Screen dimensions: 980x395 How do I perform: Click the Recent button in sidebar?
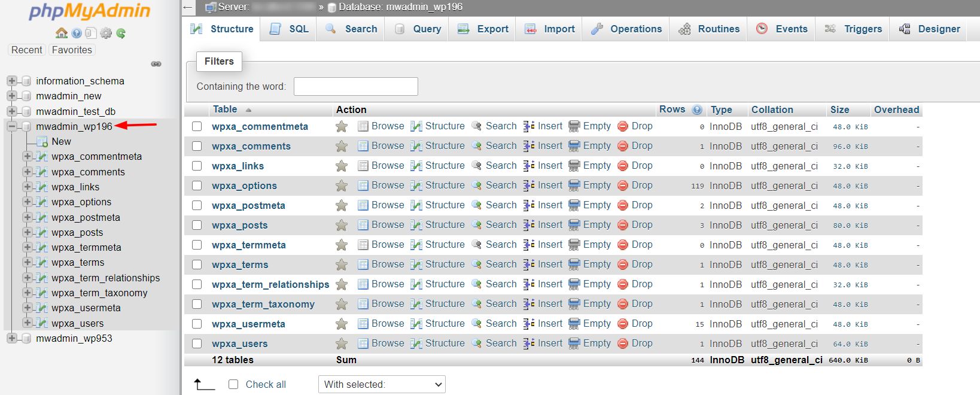(x=27, y=50)
